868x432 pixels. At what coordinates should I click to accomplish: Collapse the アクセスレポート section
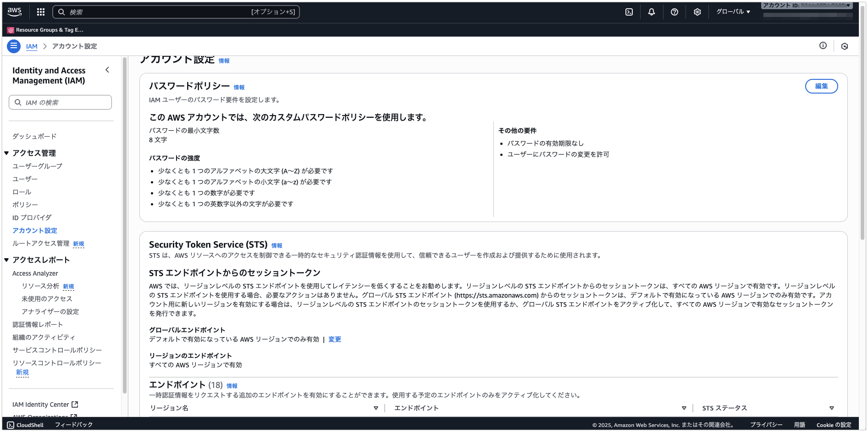point(6,260)
